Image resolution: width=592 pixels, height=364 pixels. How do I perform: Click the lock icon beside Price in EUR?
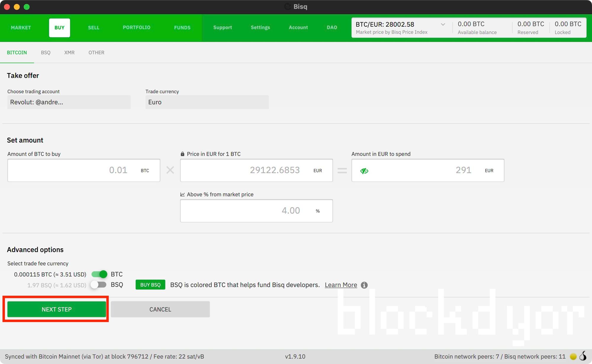(182, 154)
